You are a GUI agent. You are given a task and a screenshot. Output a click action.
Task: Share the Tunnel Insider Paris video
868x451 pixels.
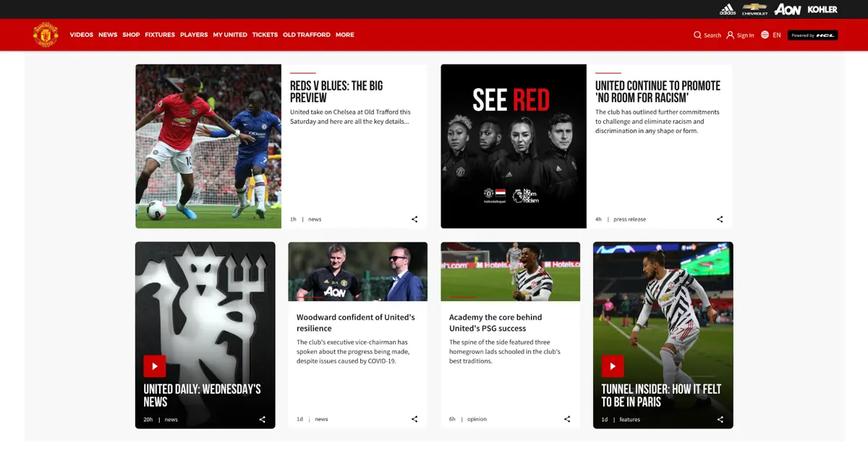point(720,419)
